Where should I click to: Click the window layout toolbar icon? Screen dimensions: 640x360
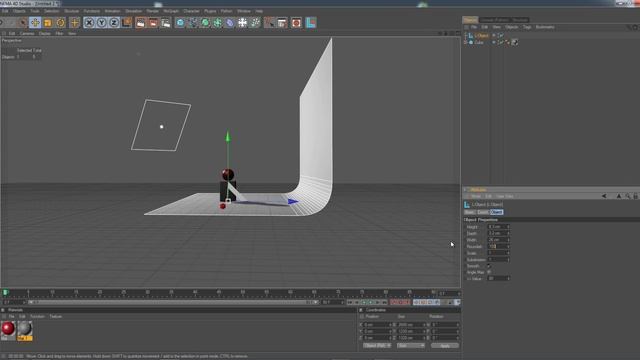282,23
